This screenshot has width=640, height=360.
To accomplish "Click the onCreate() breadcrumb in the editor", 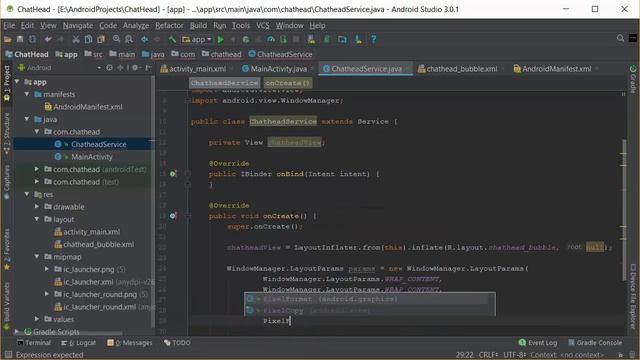I will tap(288, 83).
